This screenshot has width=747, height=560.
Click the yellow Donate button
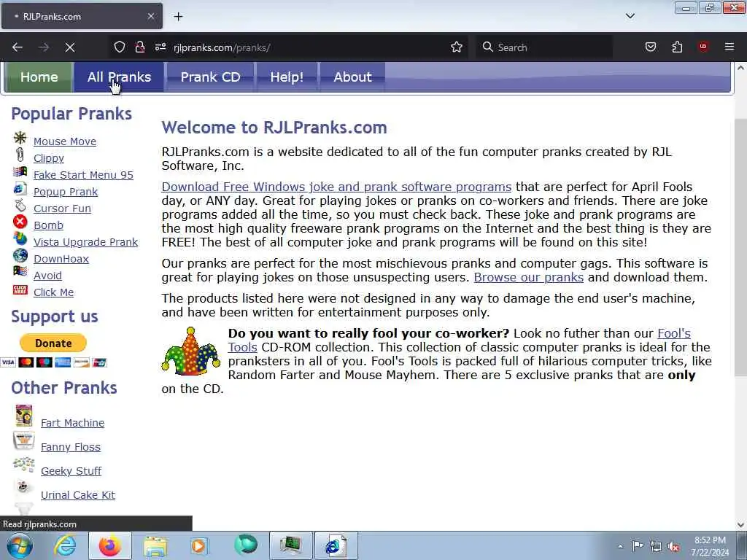click(53, 343)
